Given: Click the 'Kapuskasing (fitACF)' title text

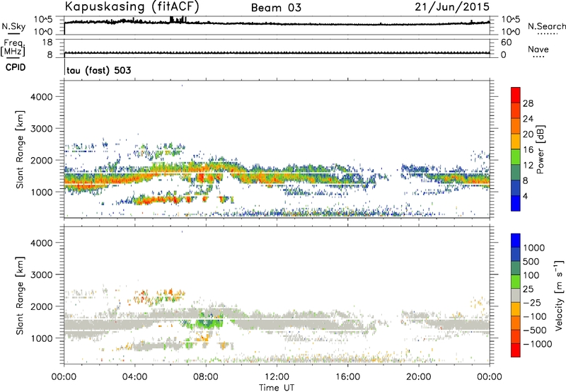Looking at the screenshot, I should tap(132, 7).
